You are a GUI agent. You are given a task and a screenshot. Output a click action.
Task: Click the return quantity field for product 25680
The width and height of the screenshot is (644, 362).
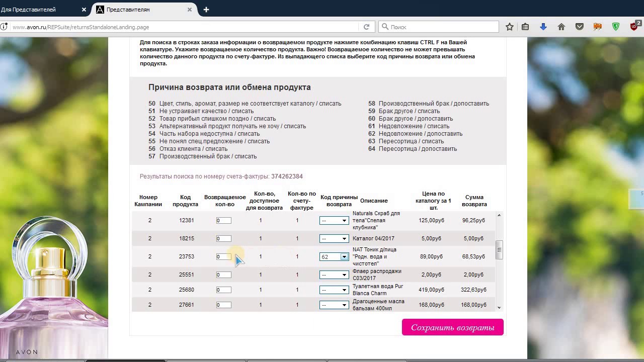(x=224, y=290)
